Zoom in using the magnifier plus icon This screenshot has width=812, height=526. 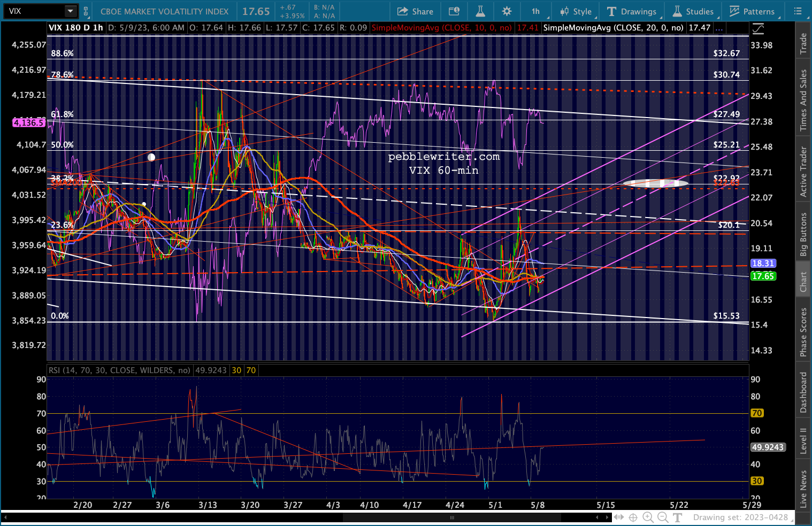coord(648,517)
